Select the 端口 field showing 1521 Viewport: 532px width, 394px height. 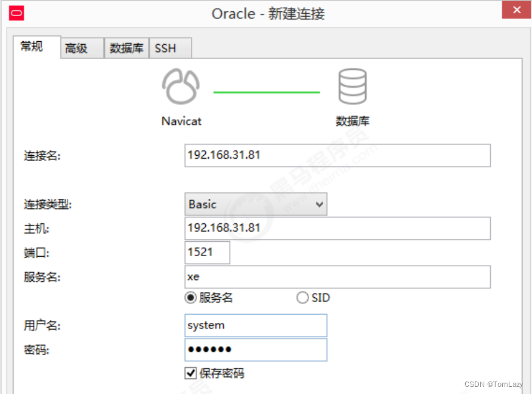206,252
